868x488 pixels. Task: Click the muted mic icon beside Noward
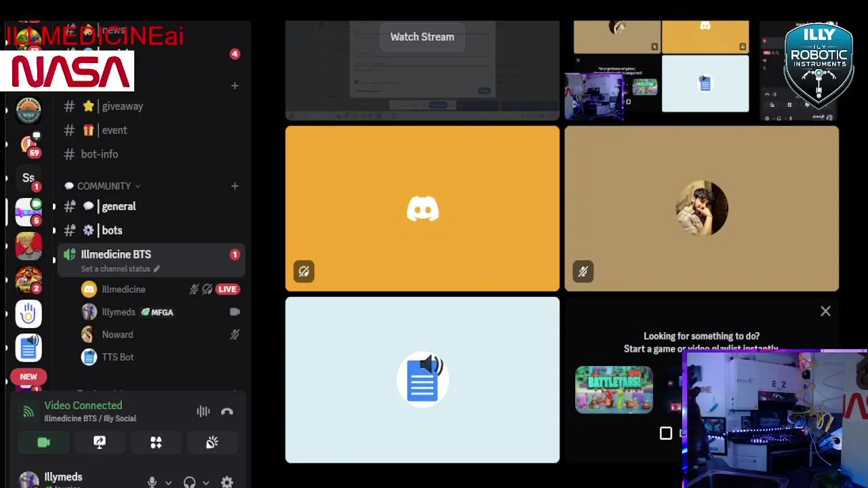pos(235,335)
